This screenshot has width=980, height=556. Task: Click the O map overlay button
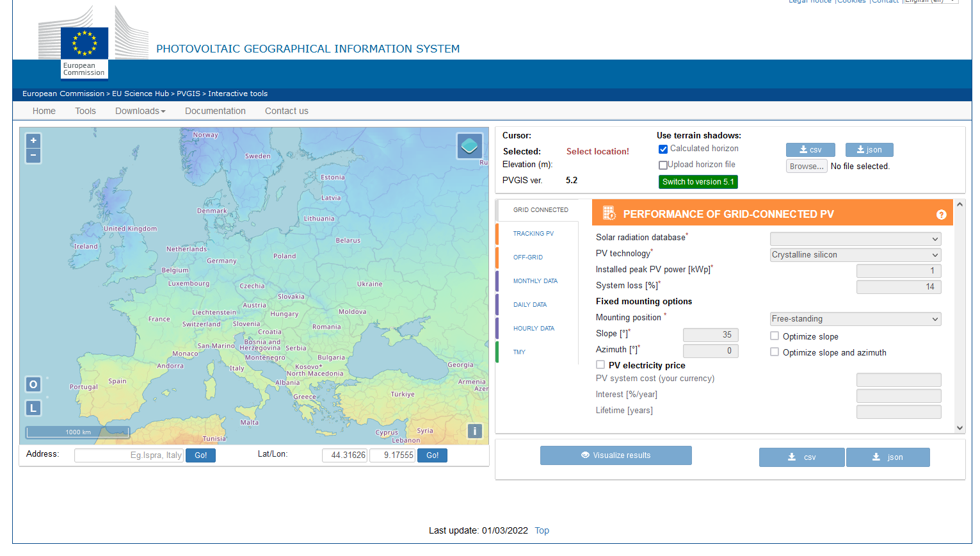[x=33, y=384]
